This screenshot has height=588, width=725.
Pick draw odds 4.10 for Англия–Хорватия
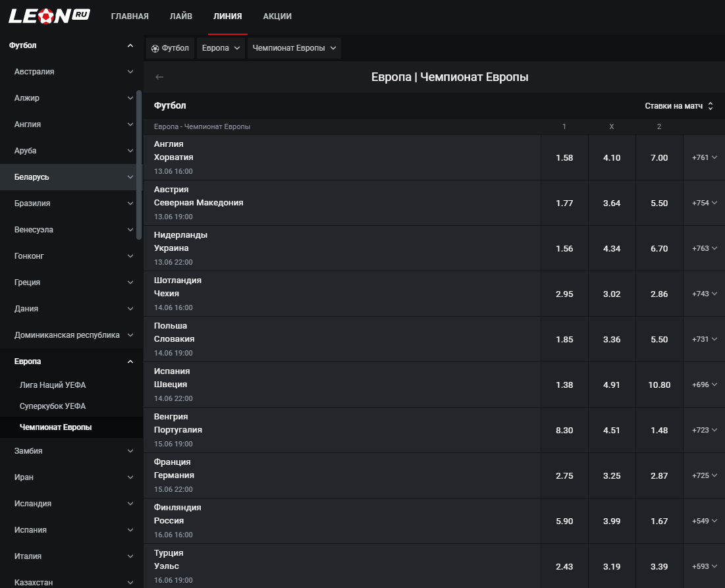pos(612,157)
